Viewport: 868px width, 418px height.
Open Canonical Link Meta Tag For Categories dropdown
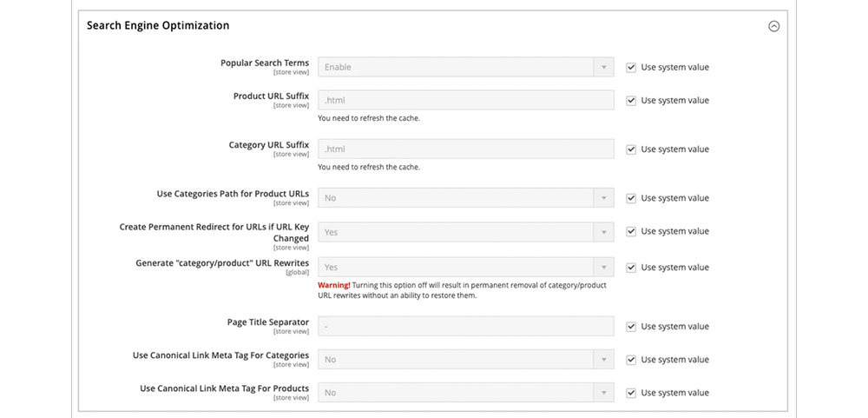(x=466, y=359)
